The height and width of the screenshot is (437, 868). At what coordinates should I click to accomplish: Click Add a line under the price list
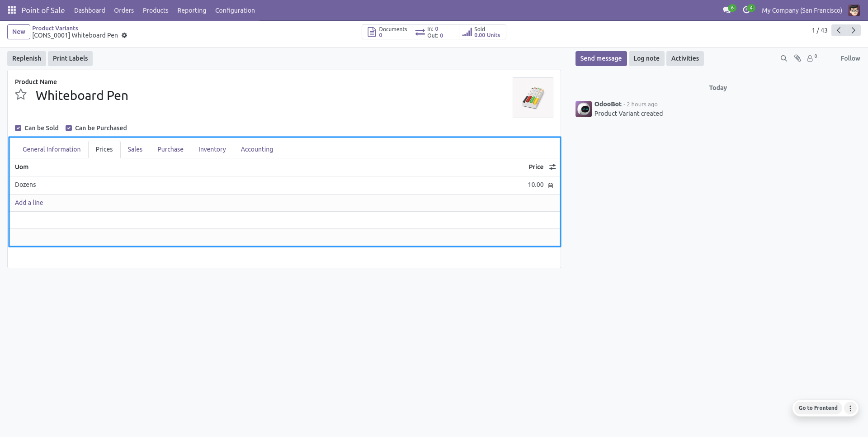[x=29, y=202]
